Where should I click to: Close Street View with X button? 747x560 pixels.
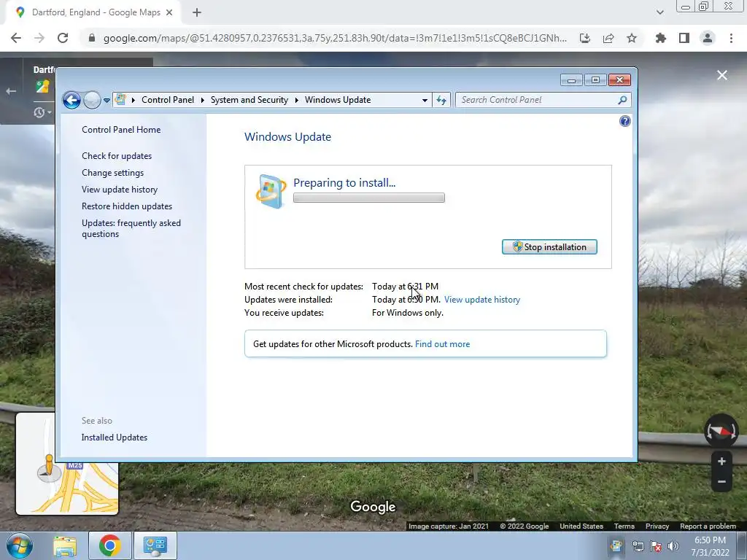722,75
